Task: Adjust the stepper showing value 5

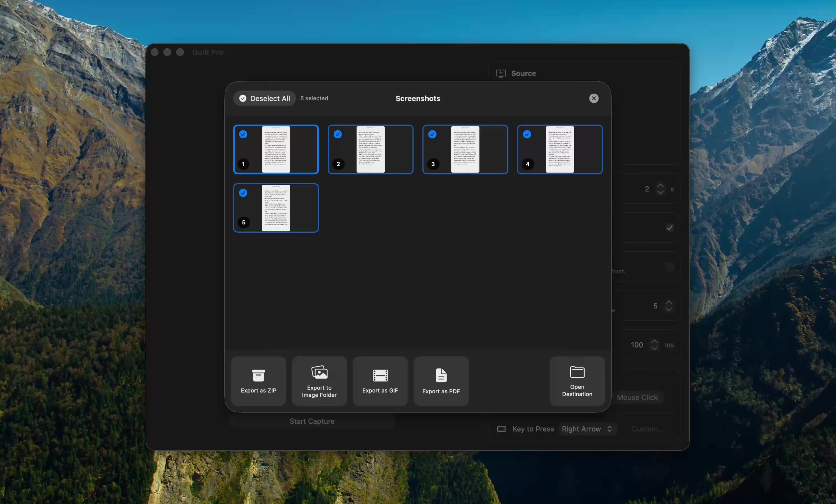Action: coord(668,306)
